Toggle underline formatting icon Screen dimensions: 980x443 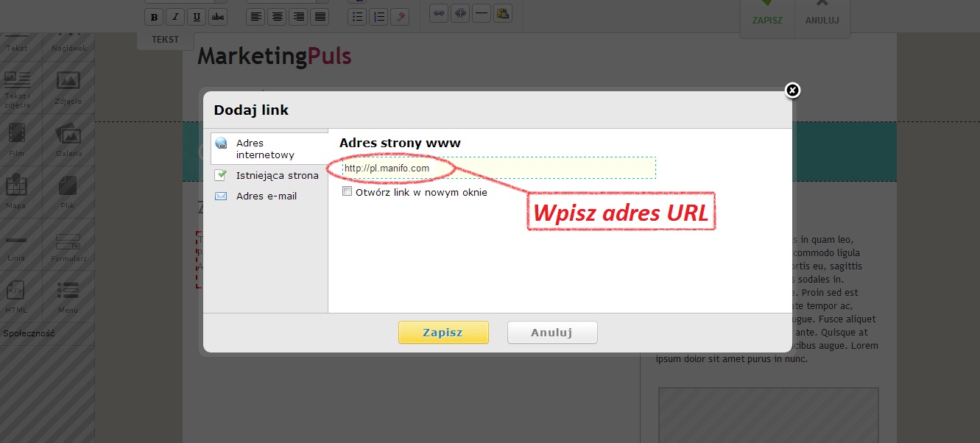click(x=197, y=17)
